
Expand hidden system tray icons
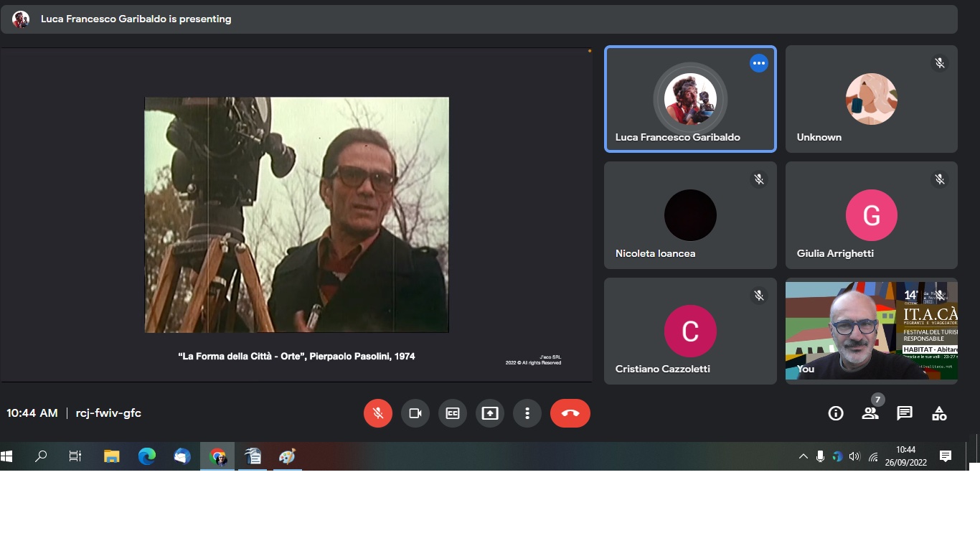tap(804, 456)
